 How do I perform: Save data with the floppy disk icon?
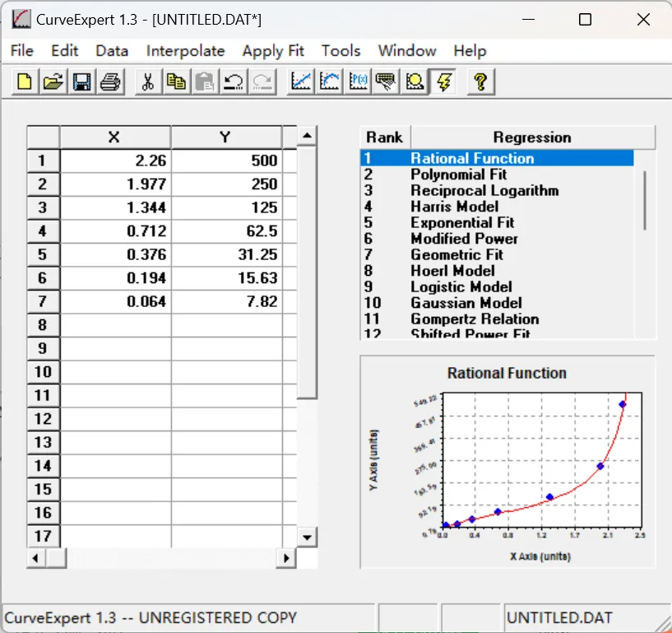pyautogui.click(x=81, y=81)
